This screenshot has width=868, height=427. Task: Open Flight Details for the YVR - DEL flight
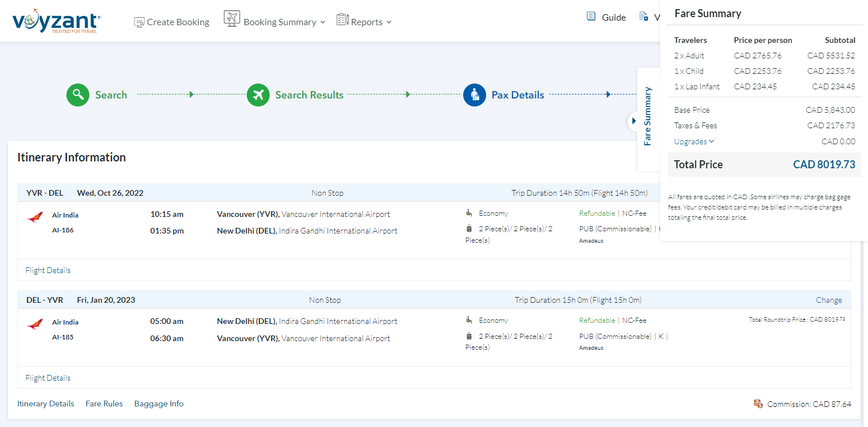pyautogui.click(x=48, y=270)
